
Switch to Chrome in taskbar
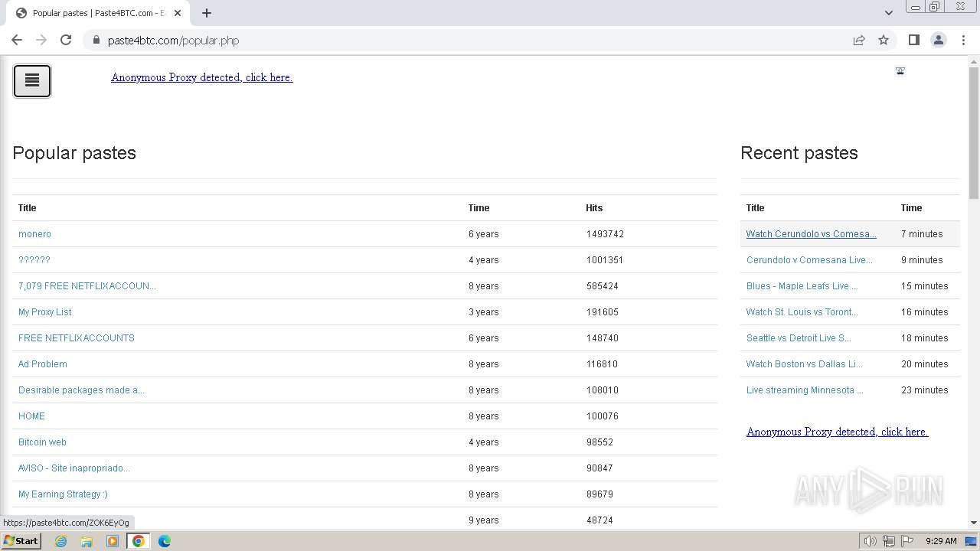(139, 541)
